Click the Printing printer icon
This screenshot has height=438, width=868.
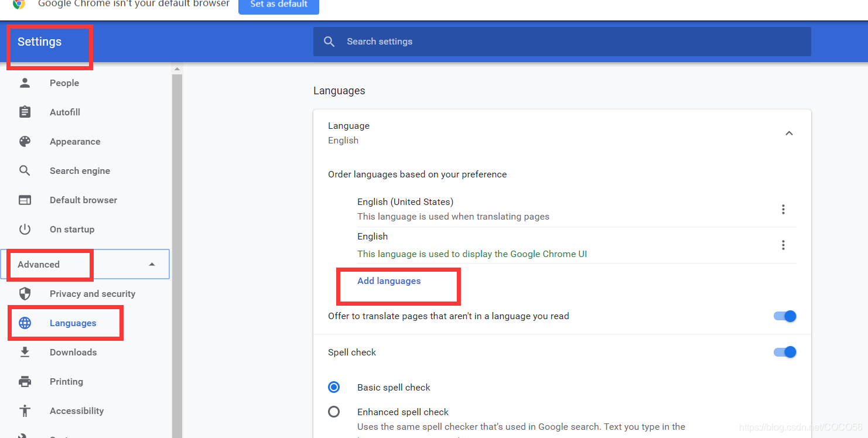click(x=25, y=381)
